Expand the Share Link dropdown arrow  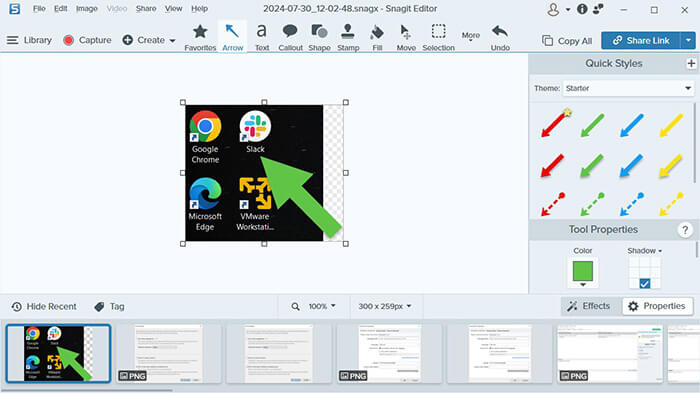click(688, 40)
